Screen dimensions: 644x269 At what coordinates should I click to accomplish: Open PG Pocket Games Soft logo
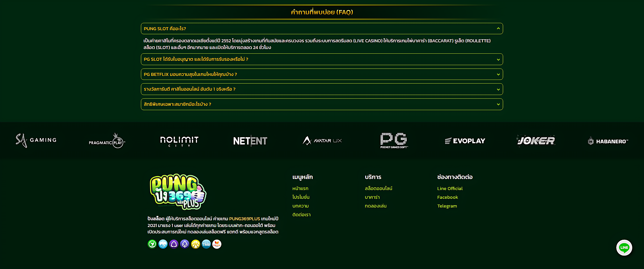[394, 141]
